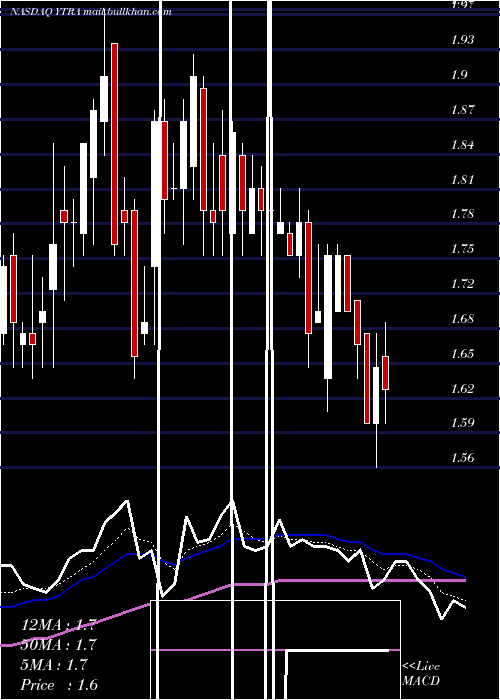
Task: Click the 1.84 price axis label
Action: click(462, 144)
